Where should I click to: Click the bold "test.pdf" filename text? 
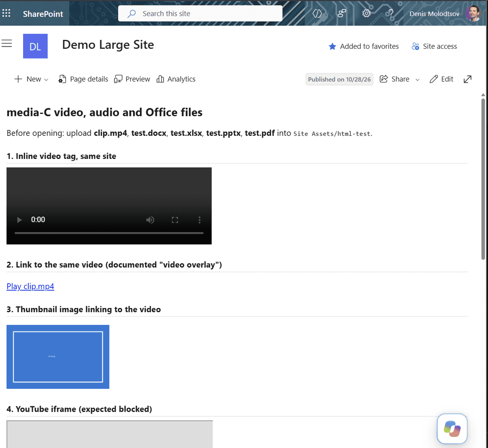[x=259, y=133]
